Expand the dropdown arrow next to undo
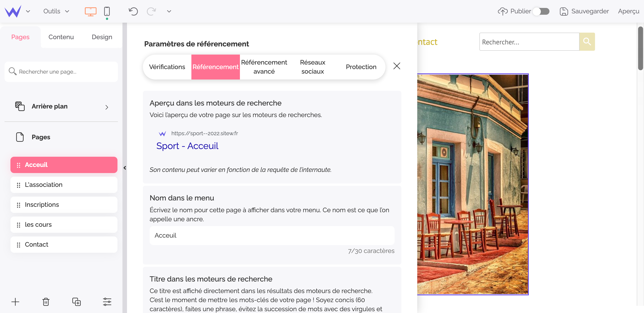Image resolution: width=644 pixels, height=313 pixels. [x=169, y=11]
